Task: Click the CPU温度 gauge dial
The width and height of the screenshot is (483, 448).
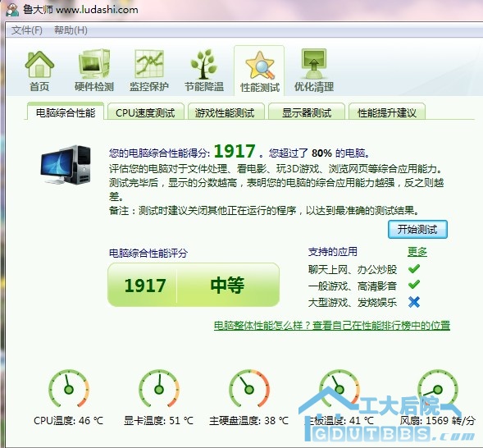Action: pos(69,389)
